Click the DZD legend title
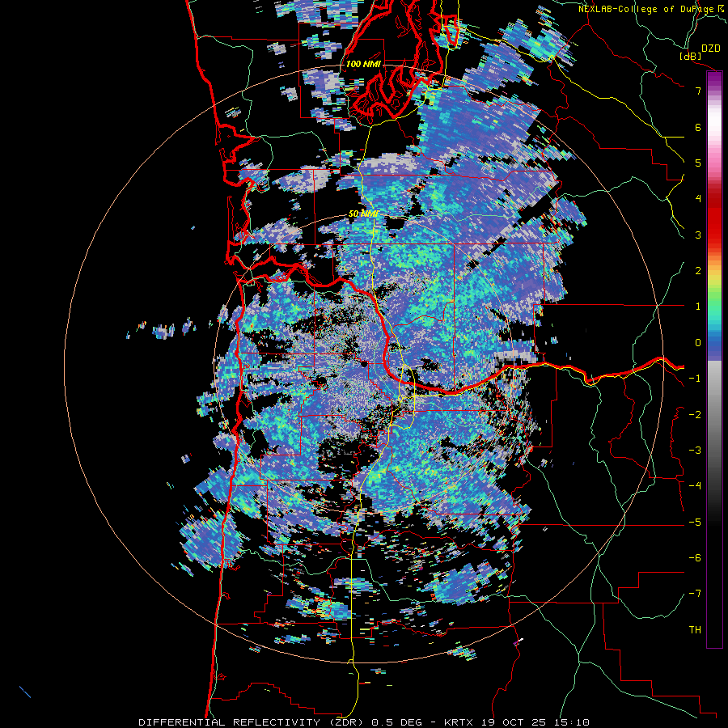The height and width of the screenshot is (728, 728). 710,49
